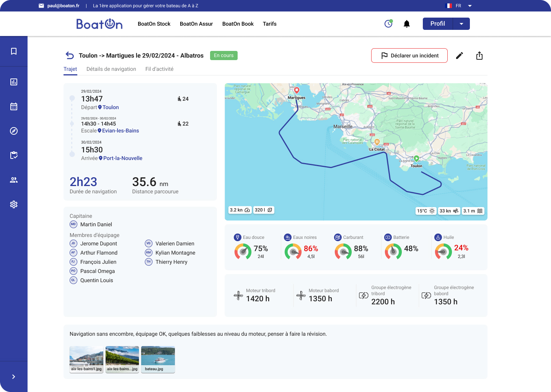551x392 pixels.
Task: Open the statistics bar-chart icon in the sidebar
Action: tap(14, 82)
